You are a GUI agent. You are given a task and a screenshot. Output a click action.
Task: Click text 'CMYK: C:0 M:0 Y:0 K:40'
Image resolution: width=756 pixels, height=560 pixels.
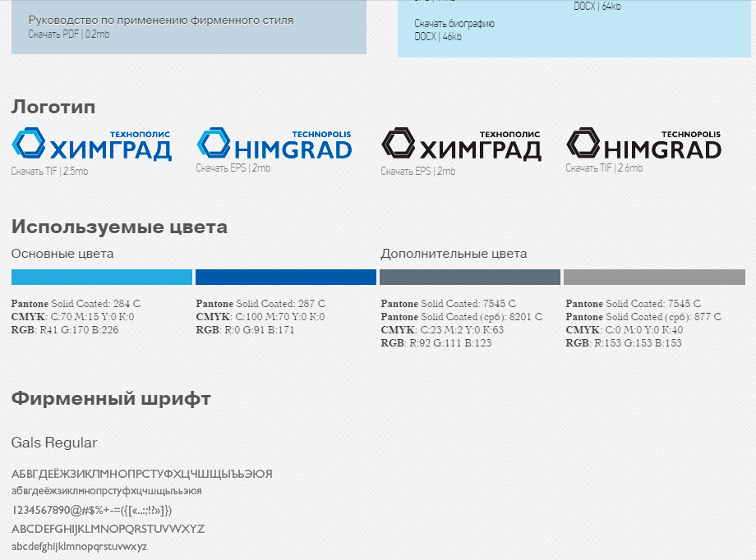(625, 330)
